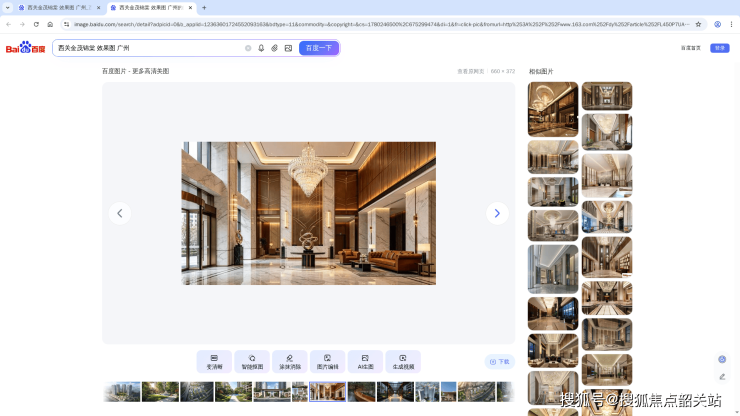Viewport: 740px width, 416px height.
Task: Open a new browser tab
Action: tap(204, 8)
